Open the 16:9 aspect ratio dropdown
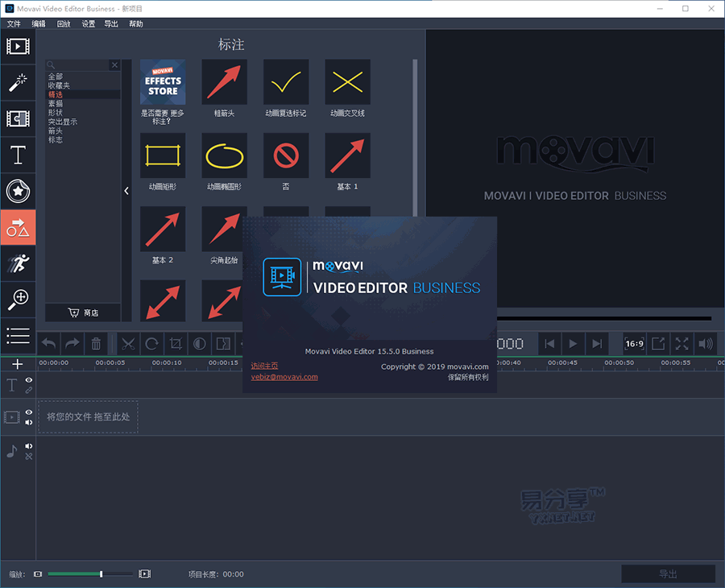The width and height of the screenshot is (725, 588). (x=633, y=343)
